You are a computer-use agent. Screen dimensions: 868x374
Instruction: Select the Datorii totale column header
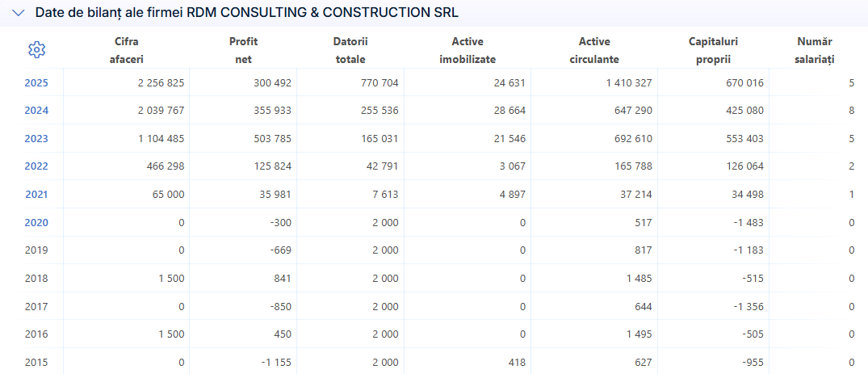pos(350,50)
